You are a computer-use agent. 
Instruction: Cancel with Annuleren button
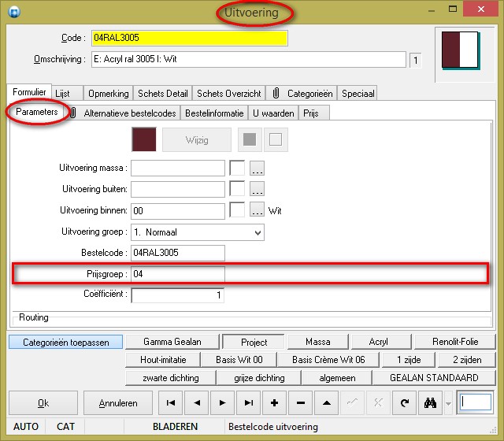tap(118, 403)
